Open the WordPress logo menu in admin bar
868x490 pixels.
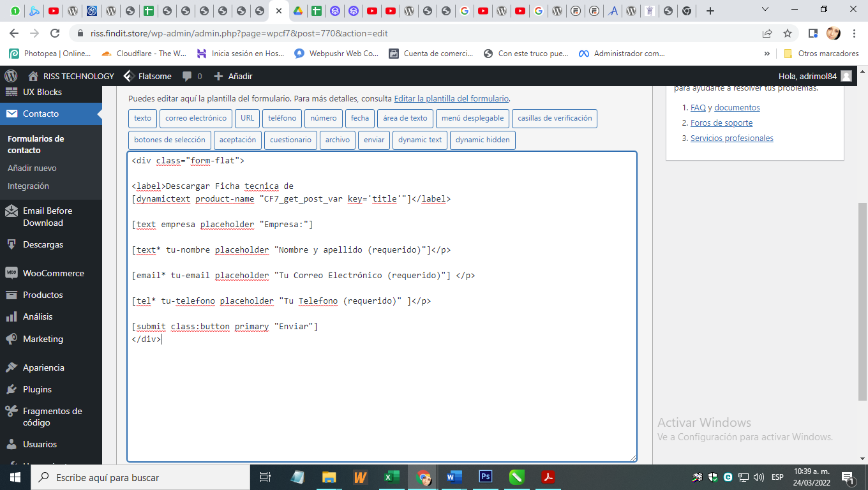[x=10, y=76]
